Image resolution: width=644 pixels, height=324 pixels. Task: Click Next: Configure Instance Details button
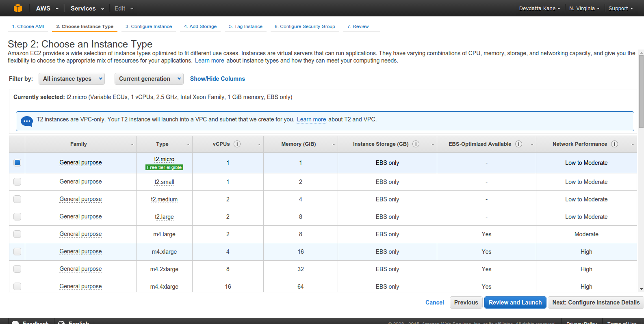click(x=596, y=302)
